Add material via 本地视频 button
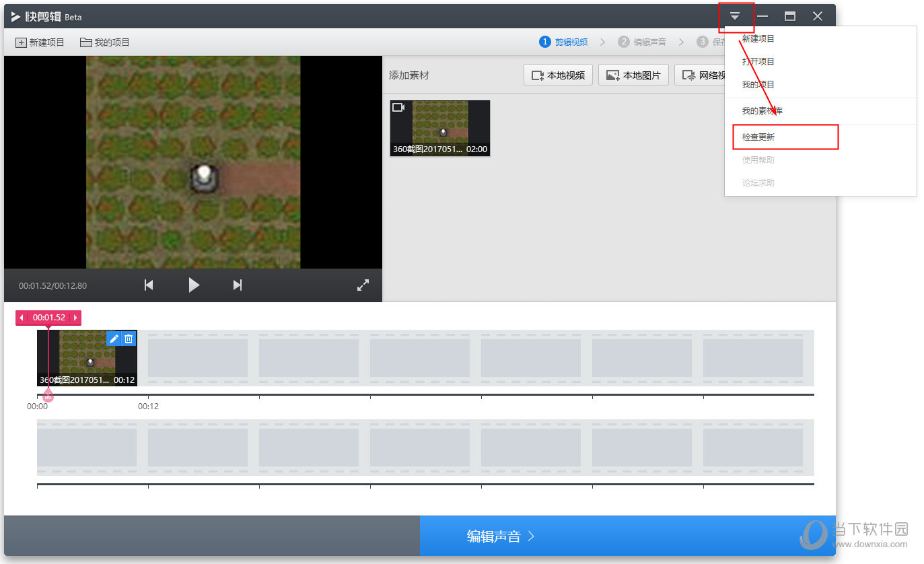The height and width of the screenshot is (564, 924). coord(558,75)
